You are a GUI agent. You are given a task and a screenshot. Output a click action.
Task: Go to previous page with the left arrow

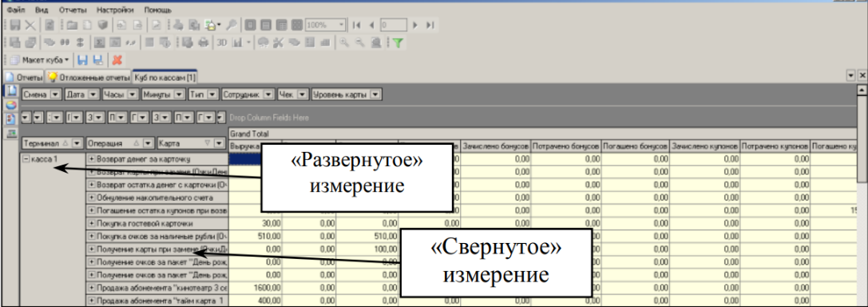371,25
